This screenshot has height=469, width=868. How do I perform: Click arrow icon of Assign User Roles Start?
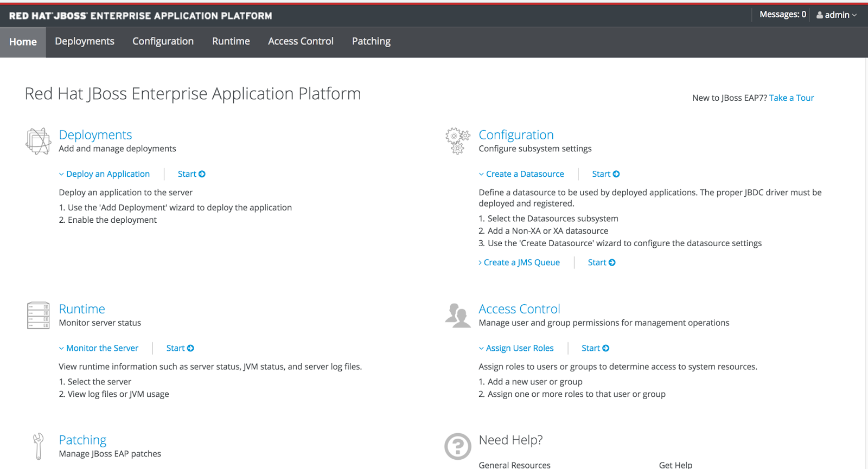606,348
